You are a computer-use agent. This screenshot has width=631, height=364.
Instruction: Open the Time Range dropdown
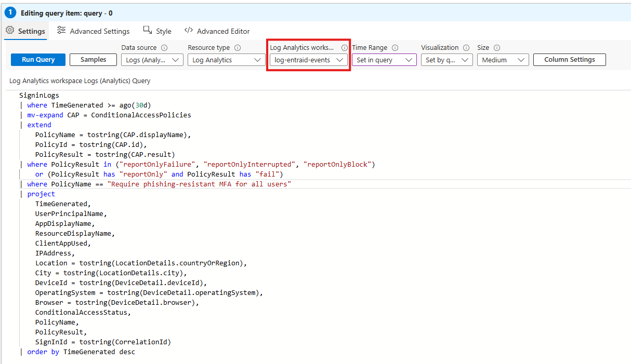tap(384, 59)
